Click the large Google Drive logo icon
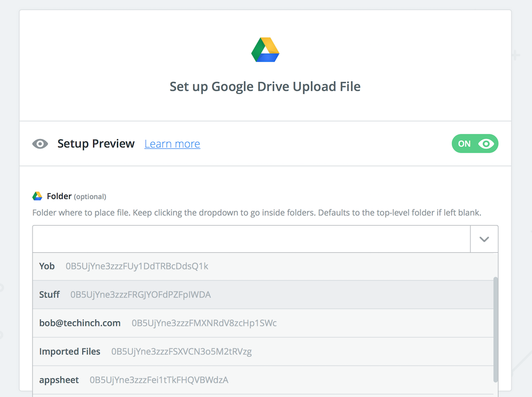The image size is (532, 397). (x=265, y=49)
